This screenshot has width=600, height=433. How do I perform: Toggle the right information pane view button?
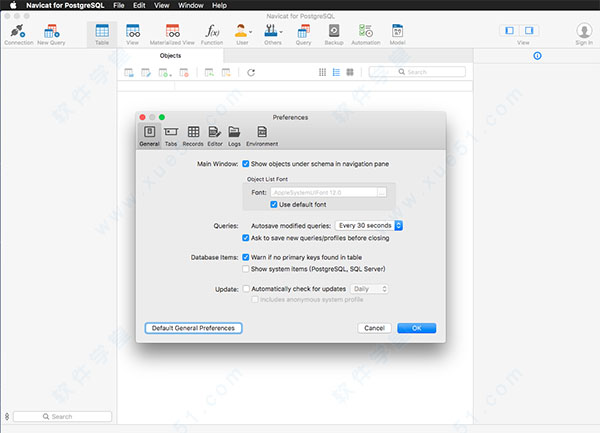pyautogui.click(x=529, y=30)
